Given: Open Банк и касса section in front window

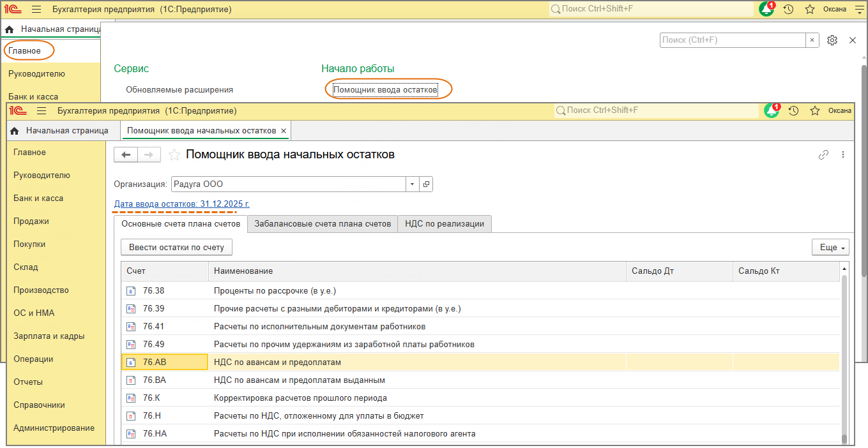Looking at the screenshot, I should click(38, 198).
